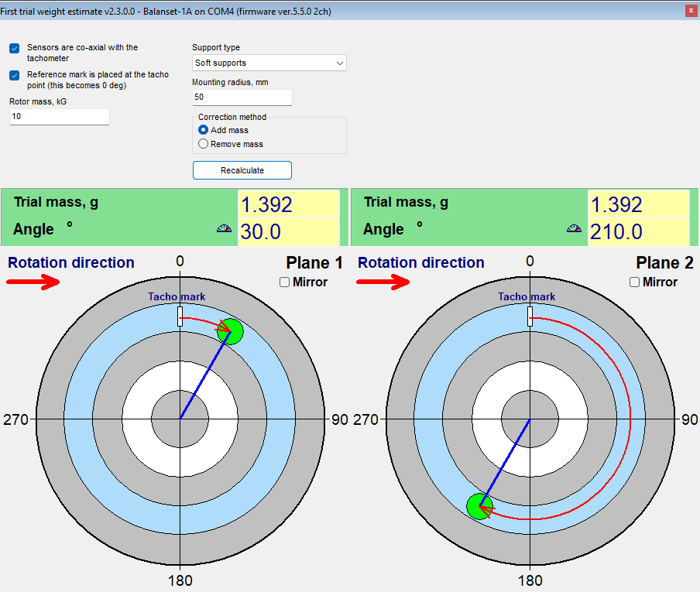Click the 'Mounting radius, mm' label
This screenshot has width=700, height=592.
pos(230,82)
